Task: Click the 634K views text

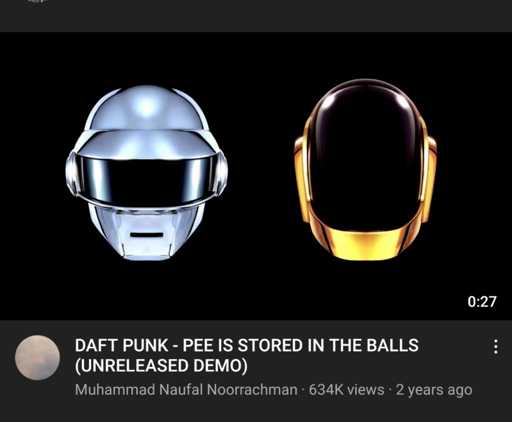Action: pos(346,389)
